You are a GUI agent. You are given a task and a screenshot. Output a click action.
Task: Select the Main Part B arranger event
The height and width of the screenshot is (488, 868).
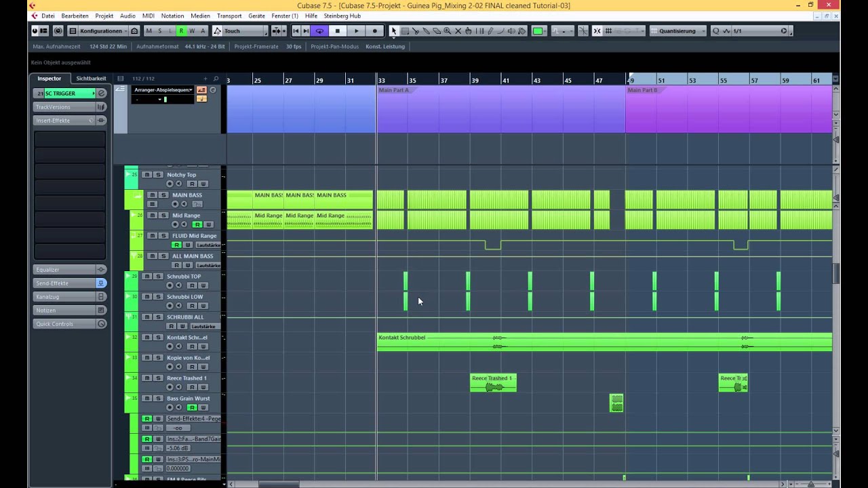(x=729, y=109)
